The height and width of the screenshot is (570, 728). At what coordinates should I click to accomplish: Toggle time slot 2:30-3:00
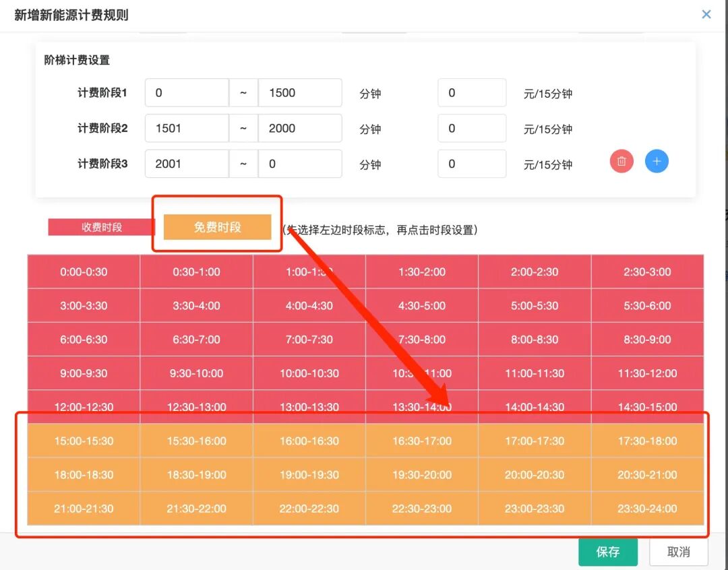pyautogui.click(x=648, y=272)
